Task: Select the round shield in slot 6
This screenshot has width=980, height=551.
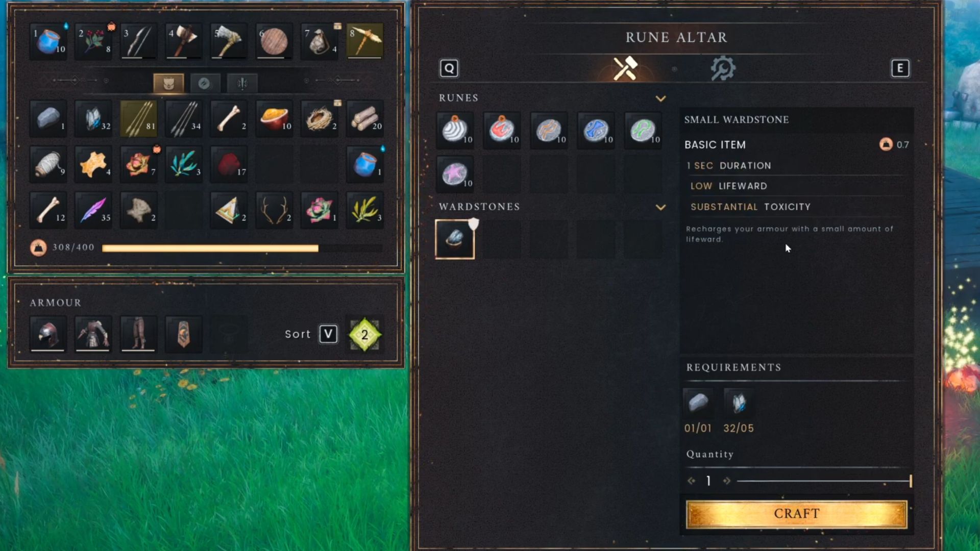Action: click(274, 41)
